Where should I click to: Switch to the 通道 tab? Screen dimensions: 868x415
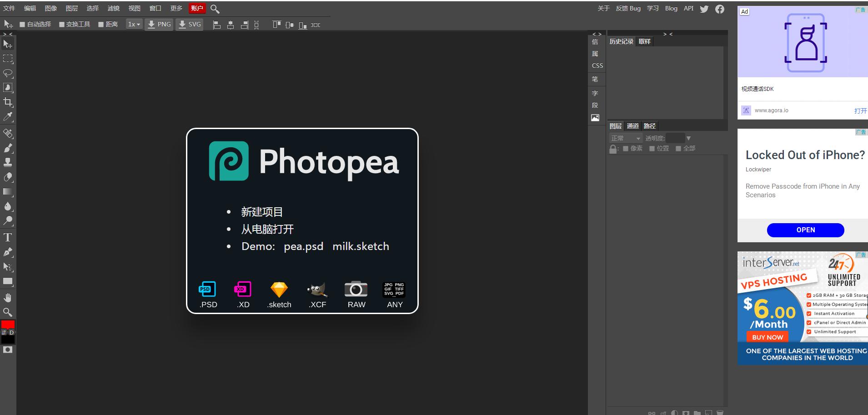coord(632,126)
